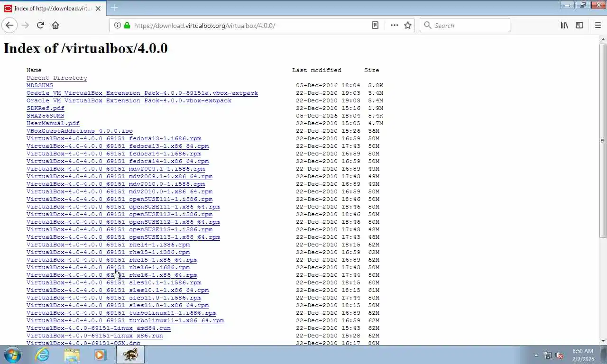607x364 pixels.
Task: Download the fedora13-1.x86_64.rpm package
Action: click(x=118, y=146)
